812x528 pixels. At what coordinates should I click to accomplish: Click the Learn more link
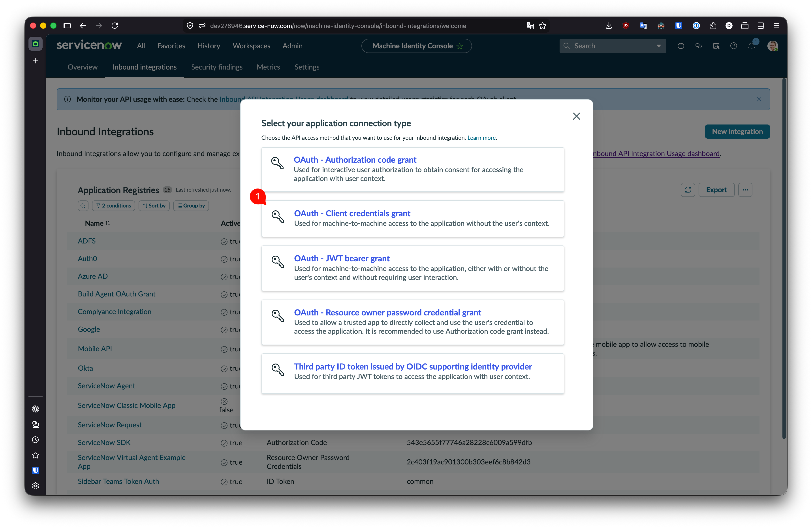(x=481, y=138)
